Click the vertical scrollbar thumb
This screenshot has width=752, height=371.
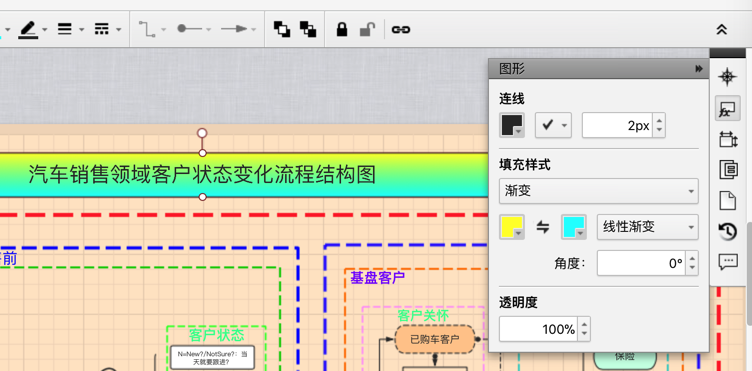749,273
